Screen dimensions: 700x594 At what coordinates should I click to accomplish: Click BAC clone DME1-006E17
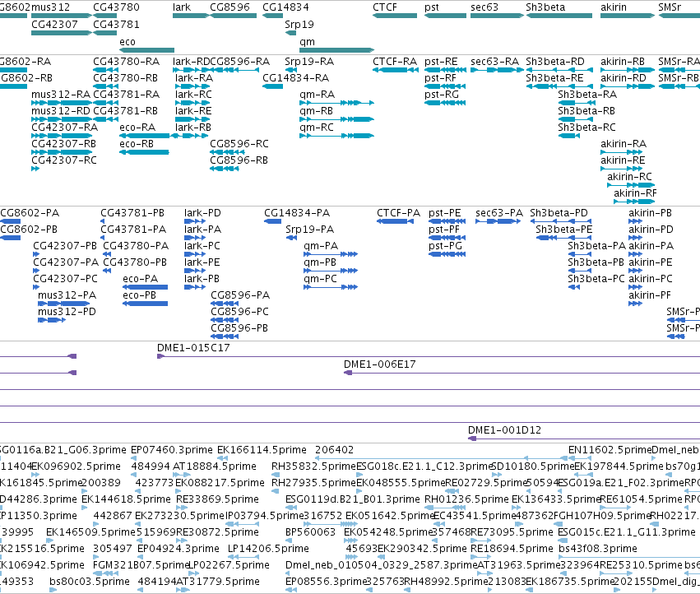click(379, 364)
